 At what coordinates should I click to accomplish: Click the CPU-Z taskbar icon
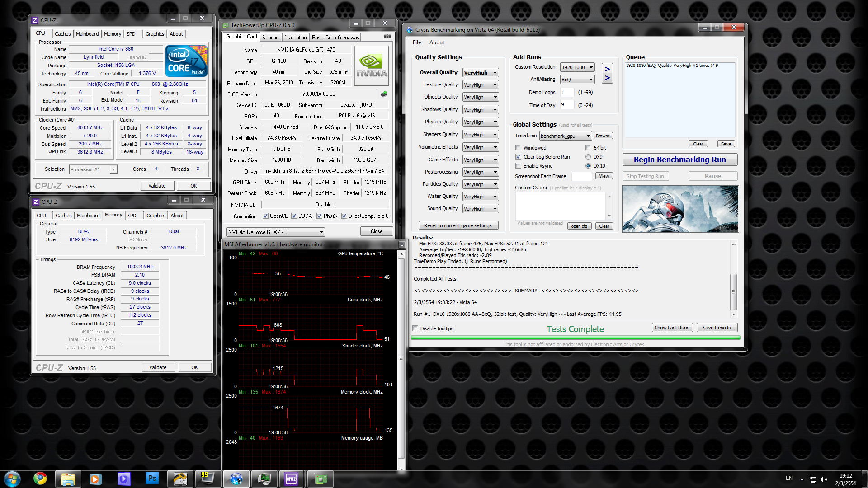[291, 479]
